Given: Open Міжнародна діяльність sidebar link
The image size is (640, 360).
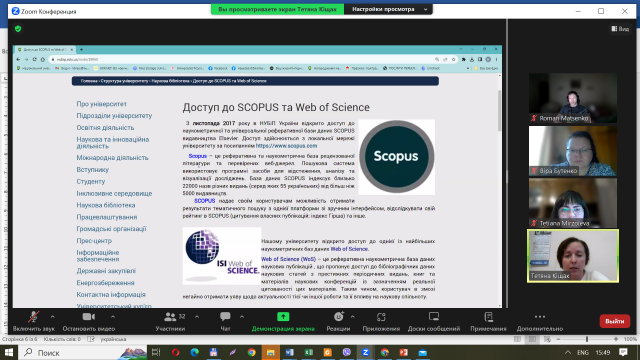Looking at the screenshot, I should 112,158.
